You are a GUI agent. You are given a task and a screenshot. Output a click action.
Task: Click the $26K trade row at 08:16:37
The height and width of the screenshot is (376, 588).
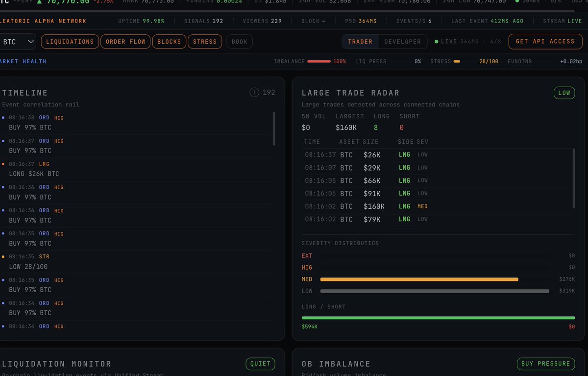coord(438,154)
